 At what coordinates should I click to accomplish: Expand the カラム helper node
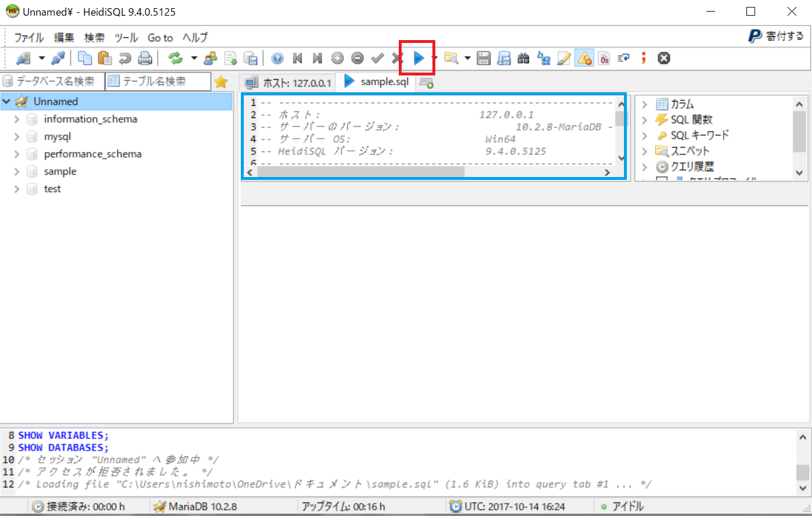tap(645, 104)
